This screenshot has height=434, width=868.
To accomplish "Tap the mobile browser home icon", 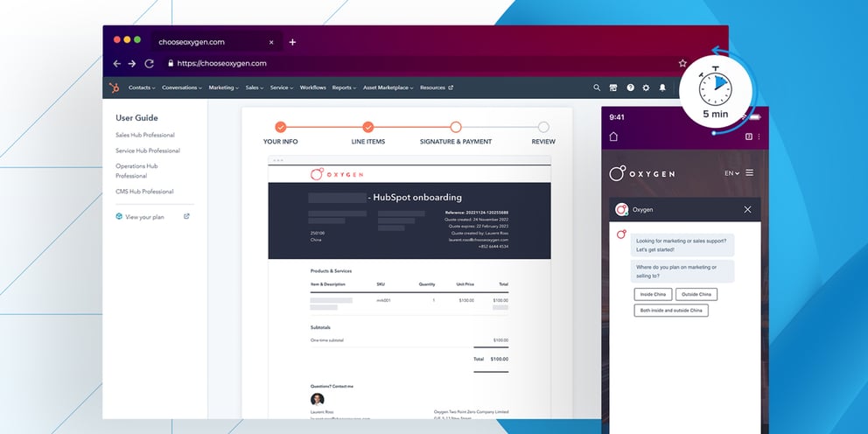I will tap(613, 136).
